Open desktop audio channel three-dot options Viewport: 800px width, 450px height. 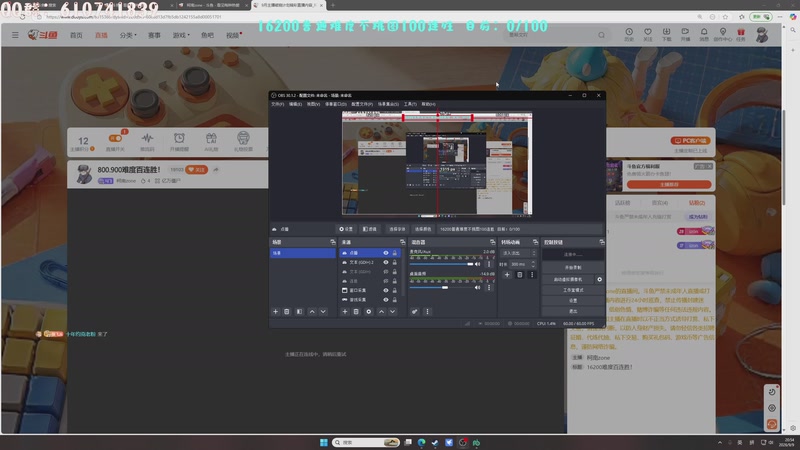[489, 287]
